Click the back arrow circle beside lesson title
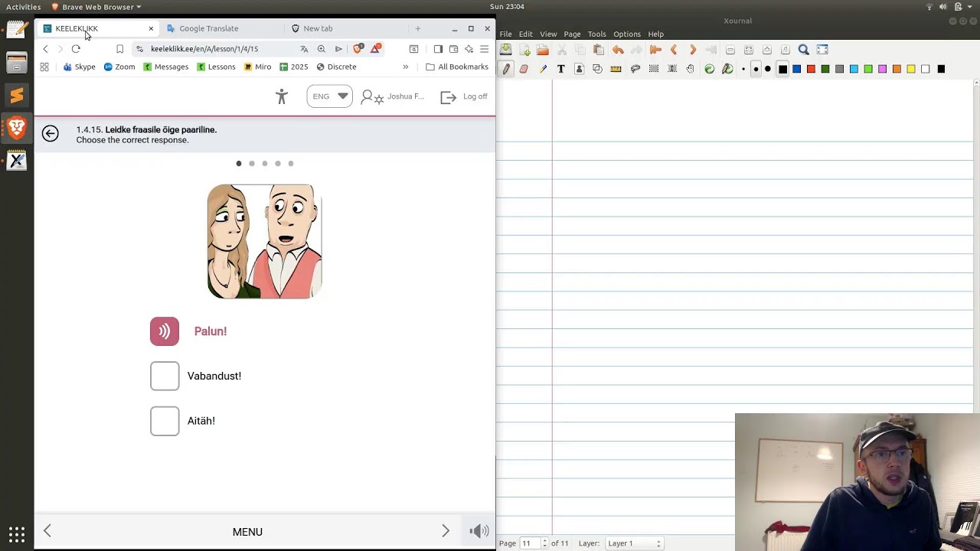The height and width of the screenshot is (551, 980). pos(51,134)
